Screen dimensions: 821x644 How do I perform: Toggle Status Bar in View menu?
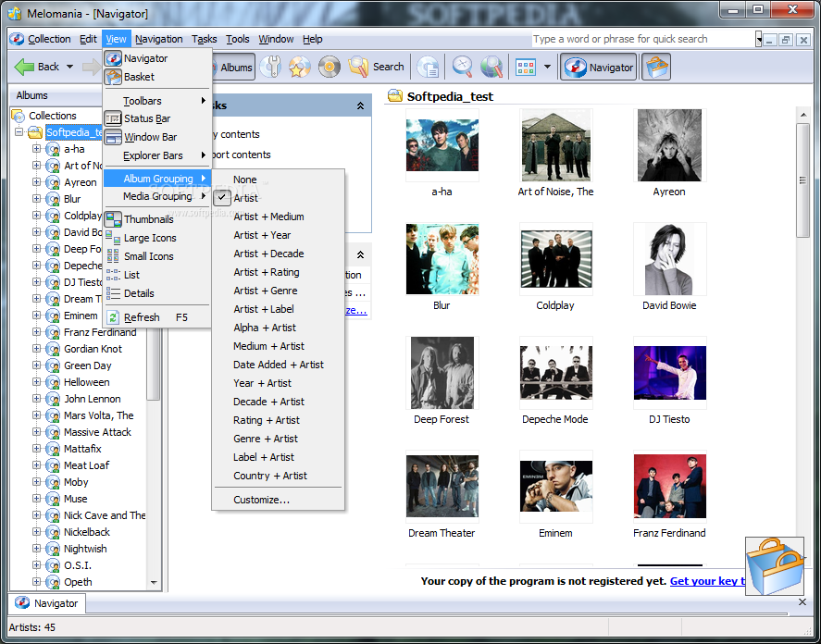[157, 118]
